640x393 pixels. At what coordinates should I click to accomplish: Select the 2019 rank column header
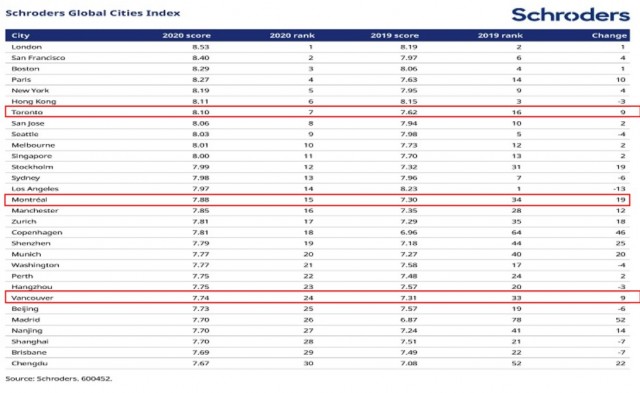click(x=500, y=36)
